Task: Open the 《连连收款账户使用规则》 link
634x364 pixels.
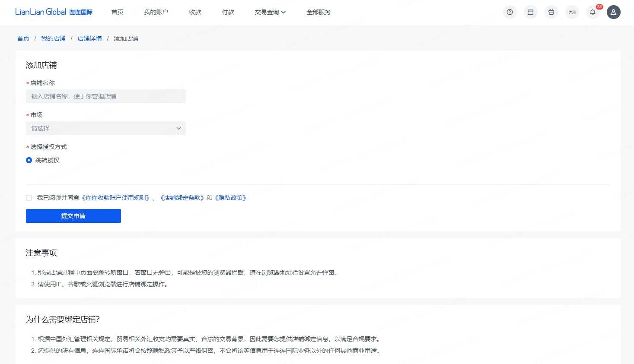Action: coord(116,198)
